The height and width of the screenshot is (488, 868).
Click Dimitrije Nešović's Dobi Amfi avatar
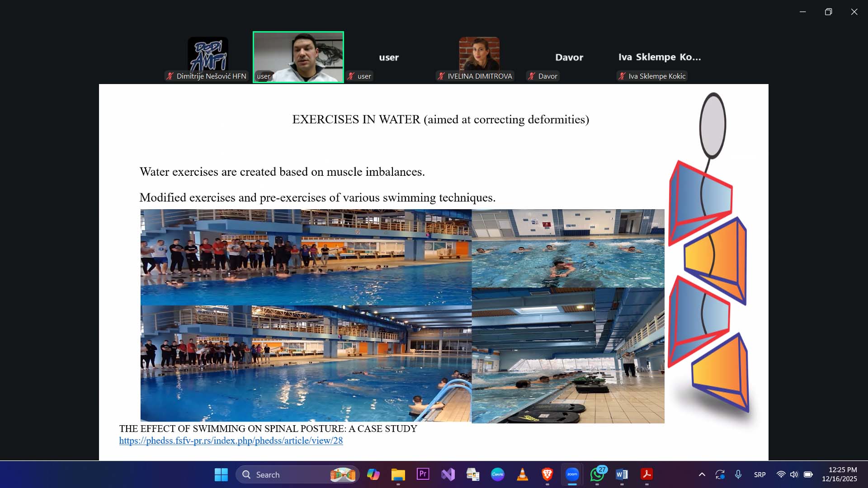[x=208, y=53]
